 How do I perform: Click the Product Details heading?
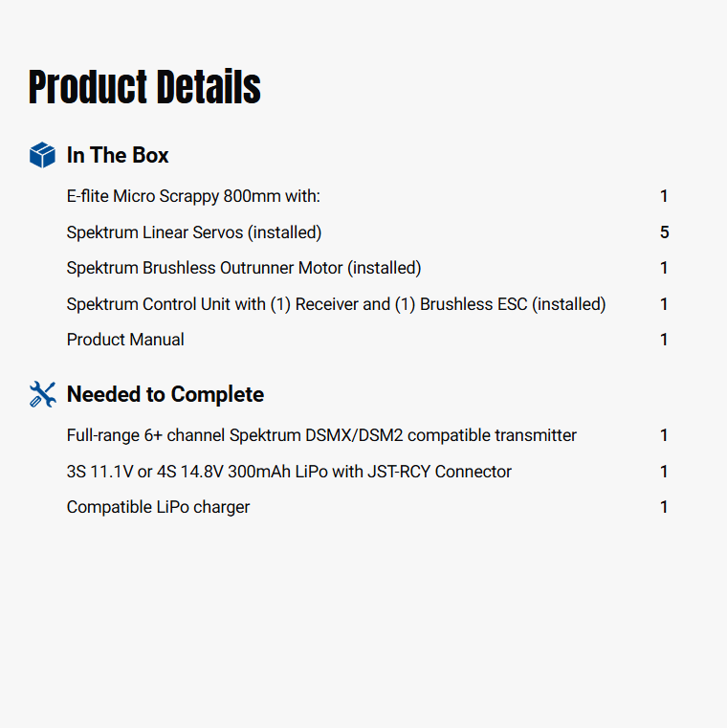144,87
